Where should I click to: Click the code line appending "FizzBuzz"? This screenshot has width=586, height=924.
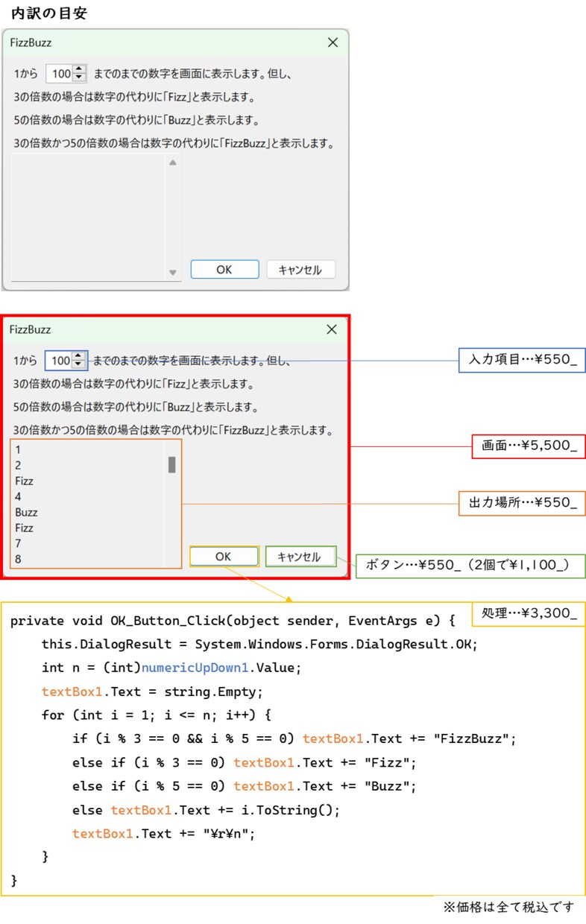coord(294,738)
